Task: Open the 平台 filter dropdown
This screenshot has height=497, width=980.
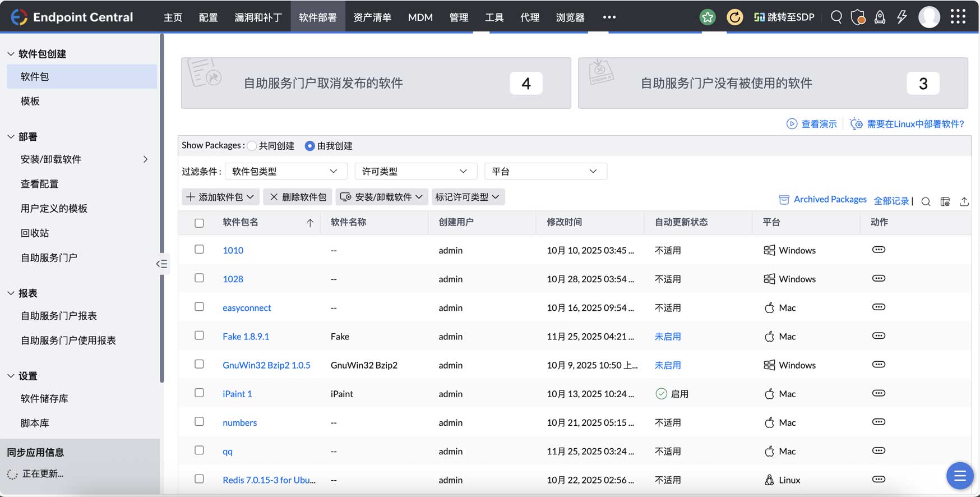Action: coord(546,171)
